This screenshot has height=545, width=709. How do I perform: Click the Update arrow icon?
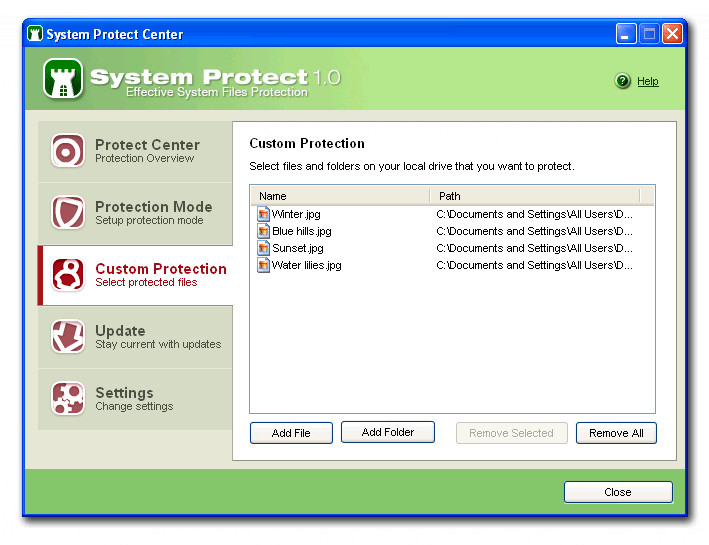tap(67, 336)
